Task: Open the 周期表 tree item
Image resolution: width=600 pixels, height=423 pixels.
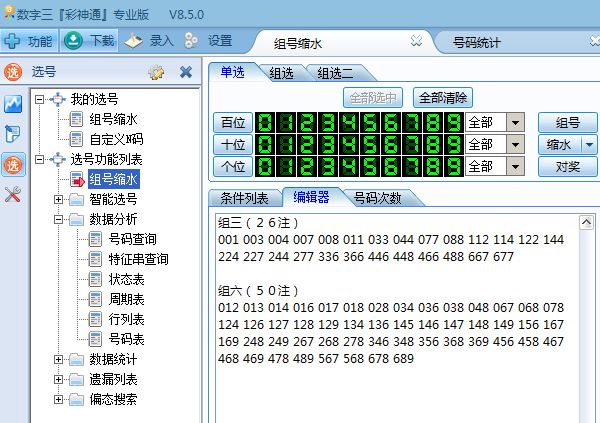Action: 126,299
